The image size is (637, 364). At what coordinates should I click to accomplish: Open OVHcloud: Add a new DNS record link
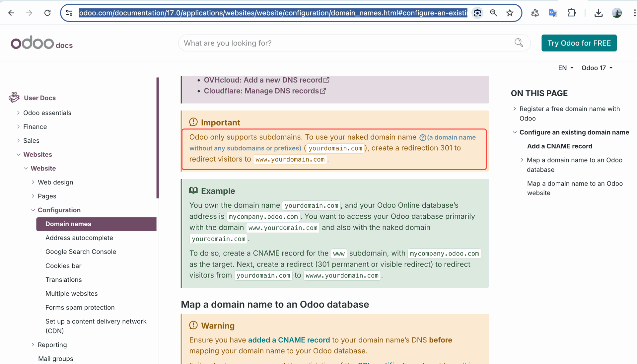[263, 80]
